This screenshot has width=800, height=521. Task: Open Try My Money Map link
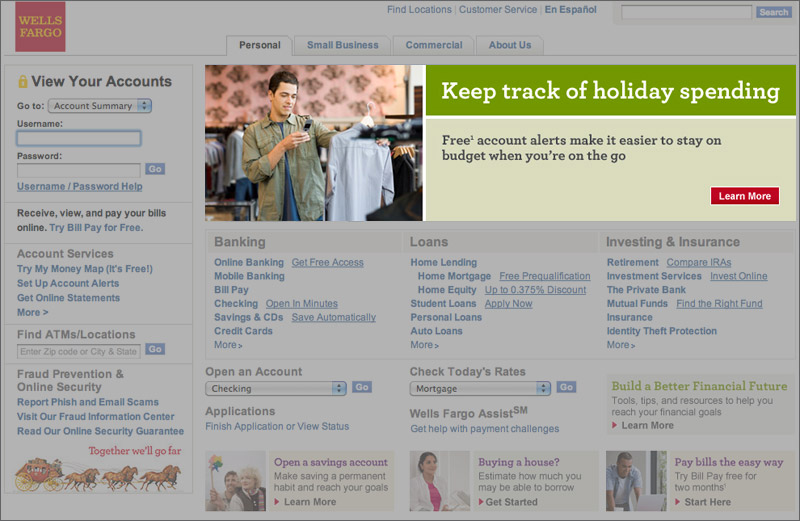pos(85,269)
